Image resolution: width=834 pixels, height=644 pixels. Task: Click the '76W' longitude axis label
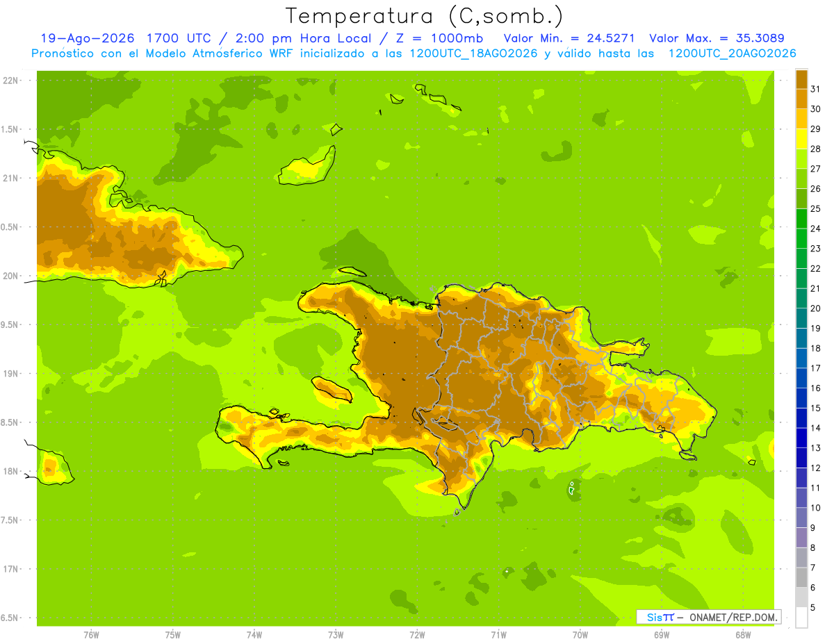(x=91, y=635)
